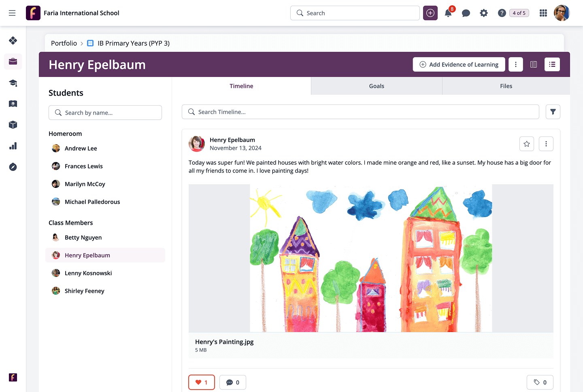Image resolution: width=583 pixels, height=392 pixels.
Task: Open the portfolio briefcase sidebar icon
Action: [x=13, y=62]
